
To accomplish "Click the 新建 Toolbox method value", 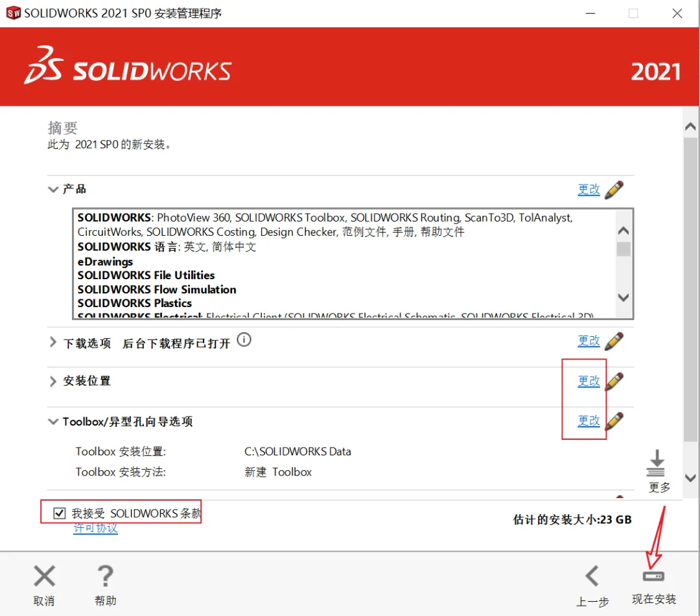I will pyautogui.click(x=278, y=472).
